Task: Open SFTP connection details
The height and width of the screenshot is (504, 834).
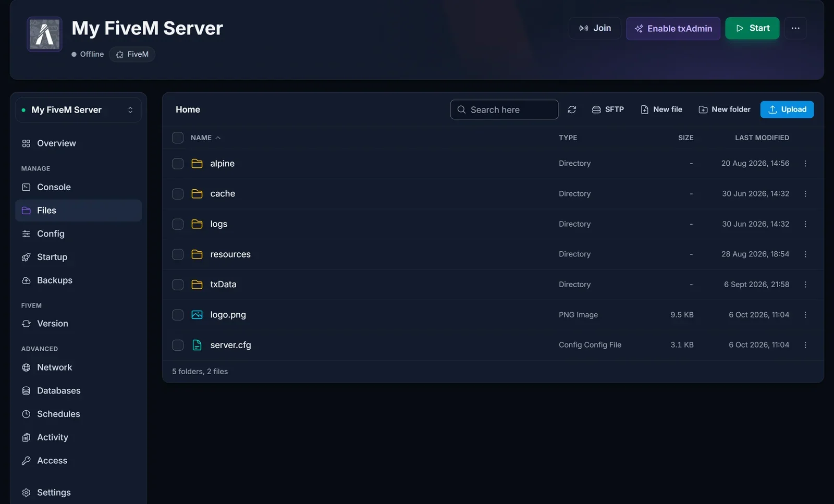Action: coord(608,109)
